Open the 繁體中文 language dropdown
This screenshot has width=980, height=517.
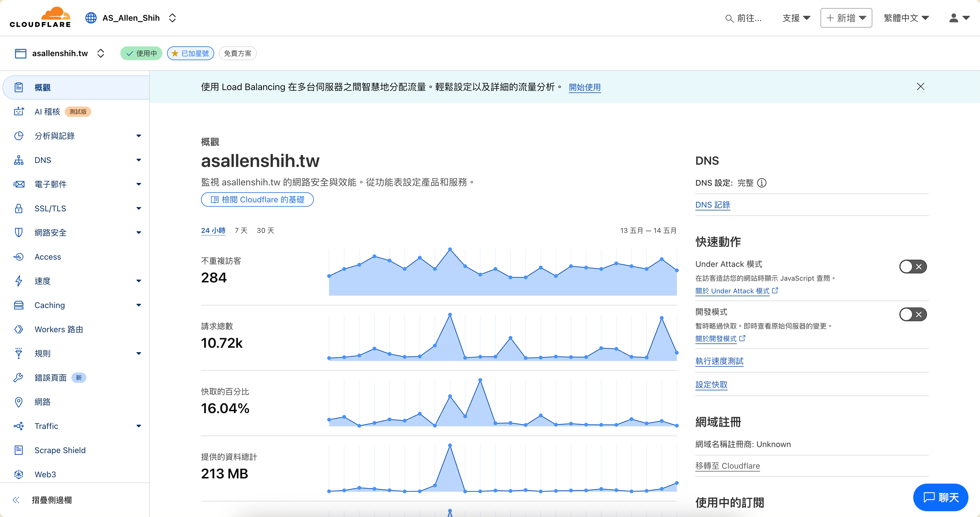coord(906,18)
